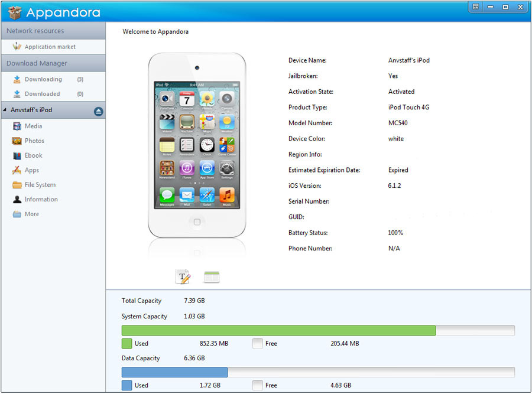Open the feedback menu icon in title bar
This screenshot has height=394, width=532.
[475, 6]
